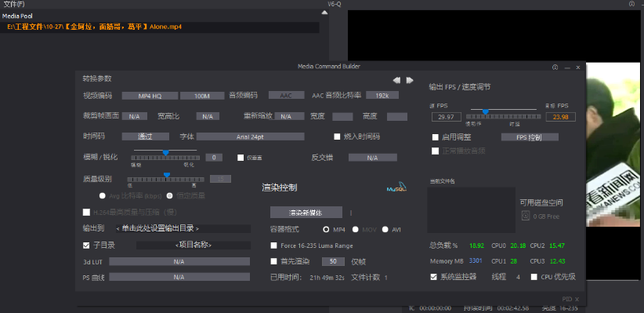Uncheck the 子目录 checkbox
Viewport: 644px width, 313px height.
pyautogui.click(x=86, y=245)
